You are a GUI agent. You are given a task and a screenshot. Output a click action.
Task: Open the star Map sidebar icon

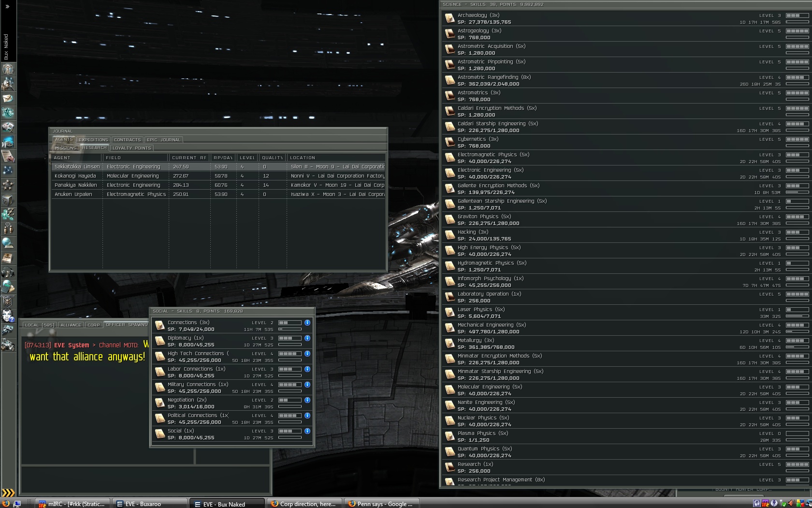pyautogui.click(x=8, y=171)
